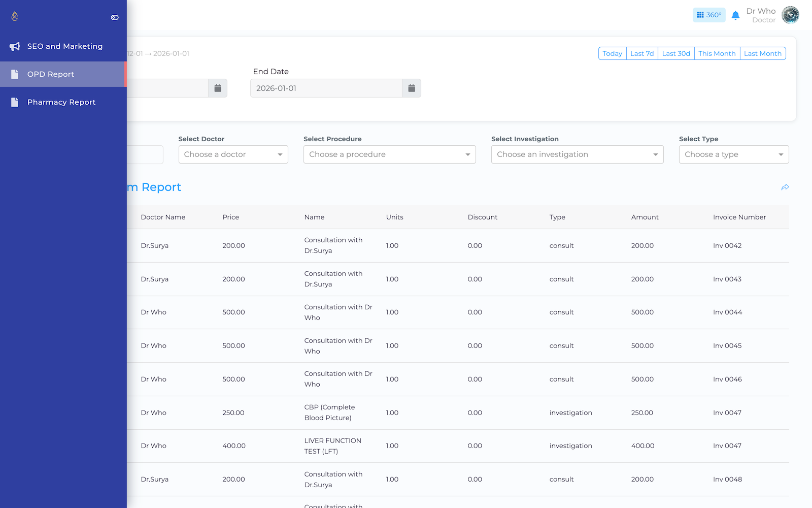The height and width of the screenshot is (508, 812).
Task: Expand the Choose a procedure dropdown
Action: coord(389,154)
